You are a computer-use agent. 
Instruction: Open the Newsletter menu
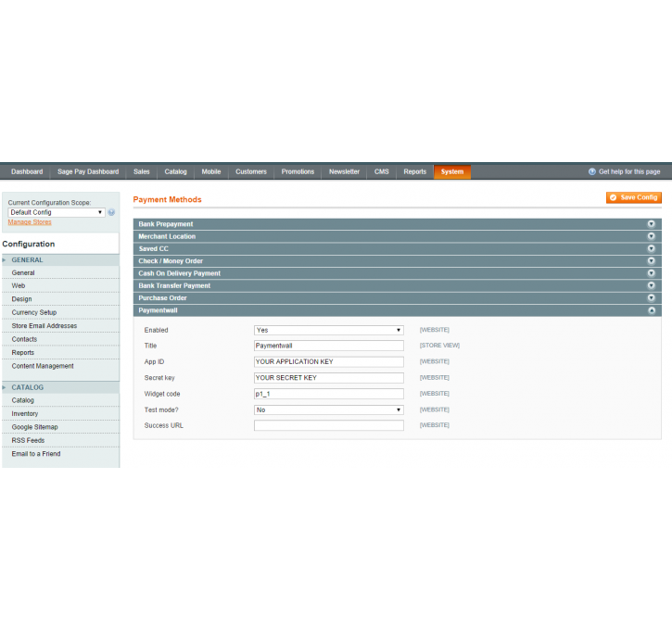[344, 171]
